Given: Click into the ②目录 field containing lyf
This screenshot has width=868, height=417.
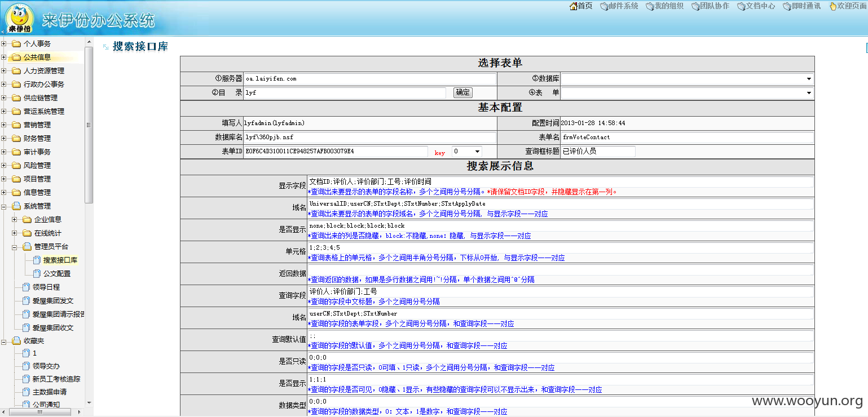Looking at the screenshot, I should (x=345, y=92).
